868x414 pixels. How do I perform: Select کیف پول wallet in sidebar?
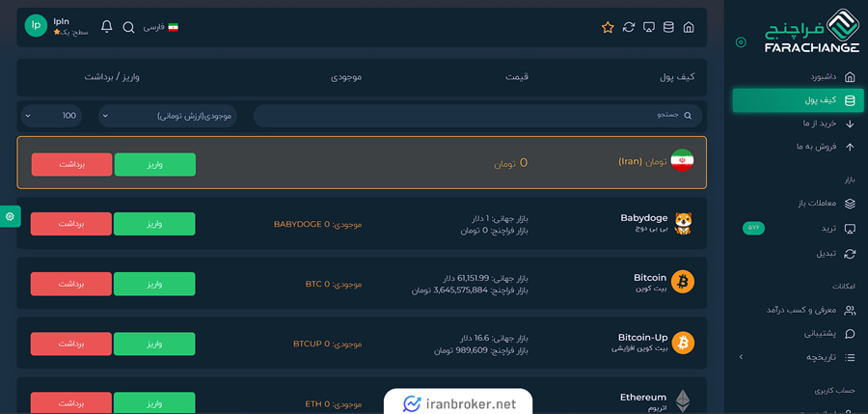(798, 100)
